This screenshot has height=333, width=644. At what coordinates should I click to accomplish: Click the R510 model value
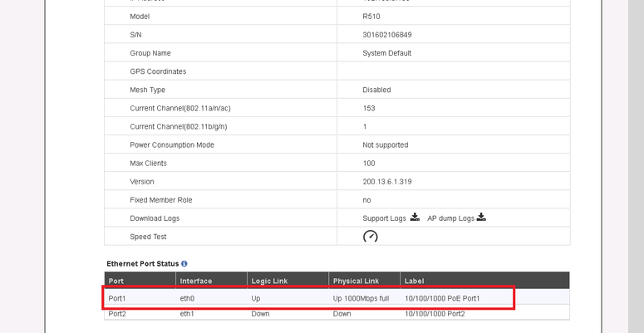[x=371, y=17]
